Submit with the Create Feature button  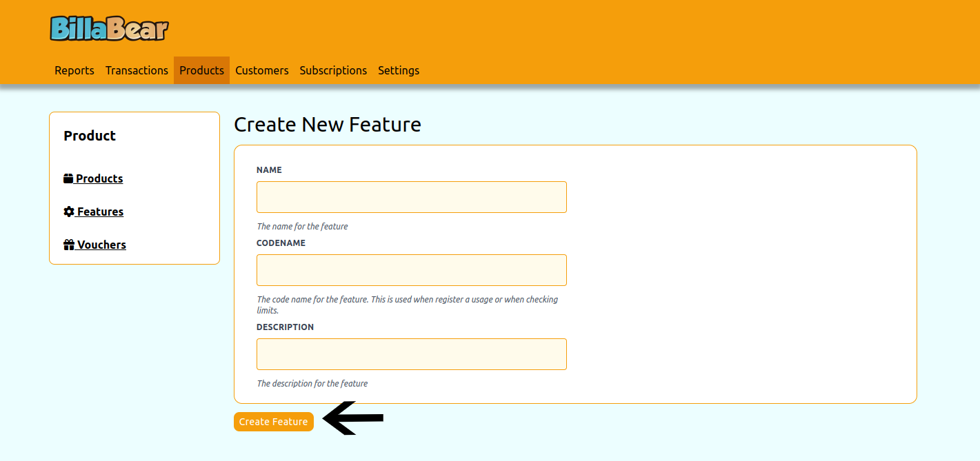point(274,422)
